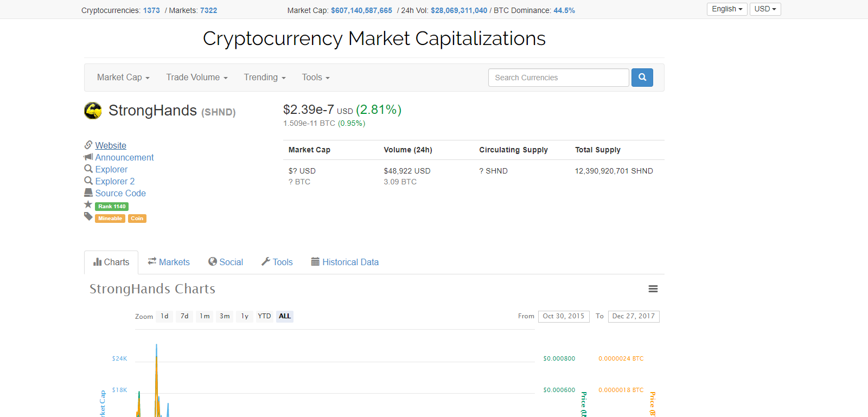The width and height of the screenshot is (868, 417).
Task: Click the To date field Dec 27, 2017
Action: tap(634, 316)
